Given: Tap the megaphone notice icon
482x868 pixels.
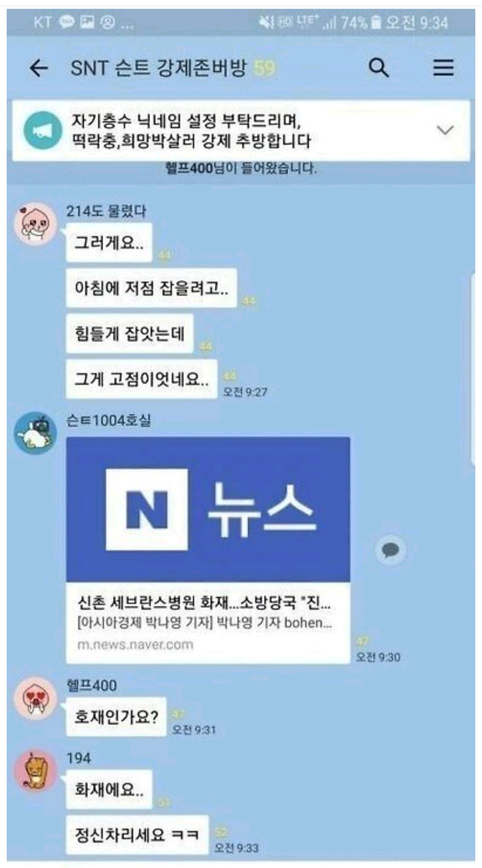Looking at the screenshot, I should click(42, 130).
